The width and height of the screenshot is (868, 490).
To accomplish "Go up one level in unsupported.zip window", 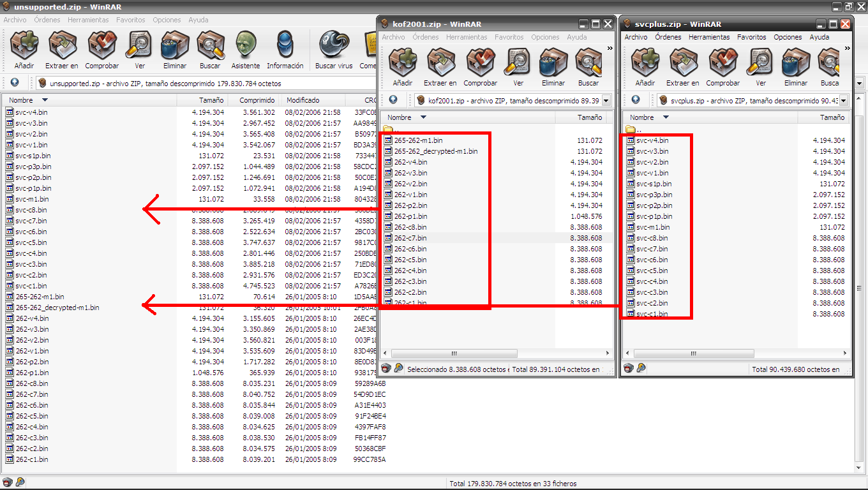I will point(15,82).
